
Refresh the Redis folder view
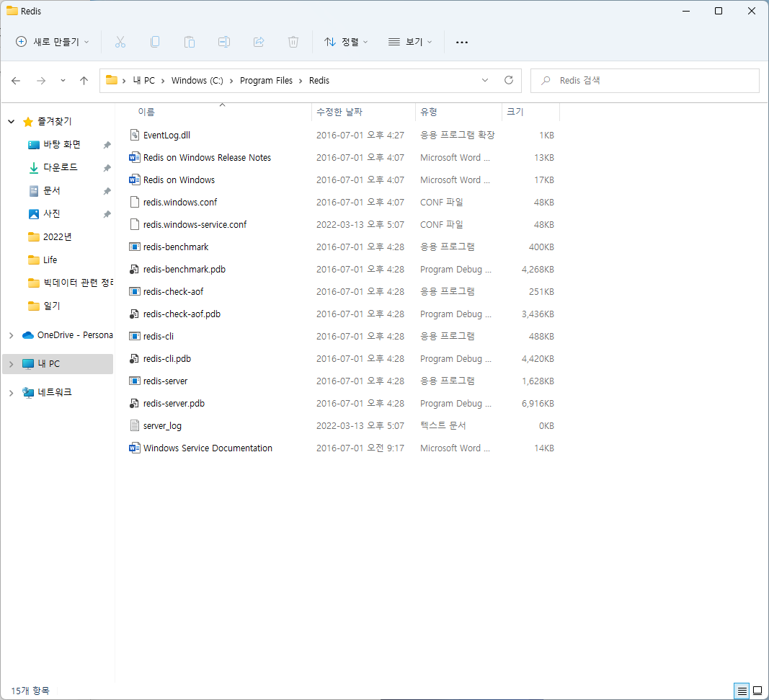(x=509, y=80)
